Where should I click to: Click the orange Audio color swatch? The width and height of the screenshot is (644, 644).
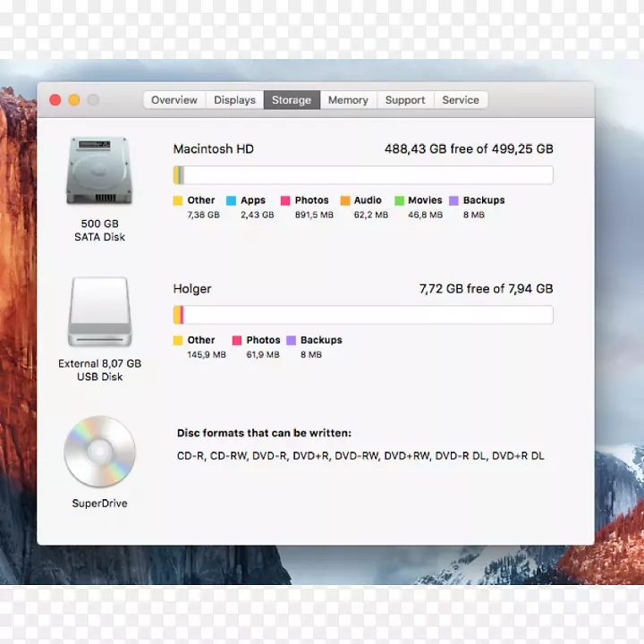(345, 200)
